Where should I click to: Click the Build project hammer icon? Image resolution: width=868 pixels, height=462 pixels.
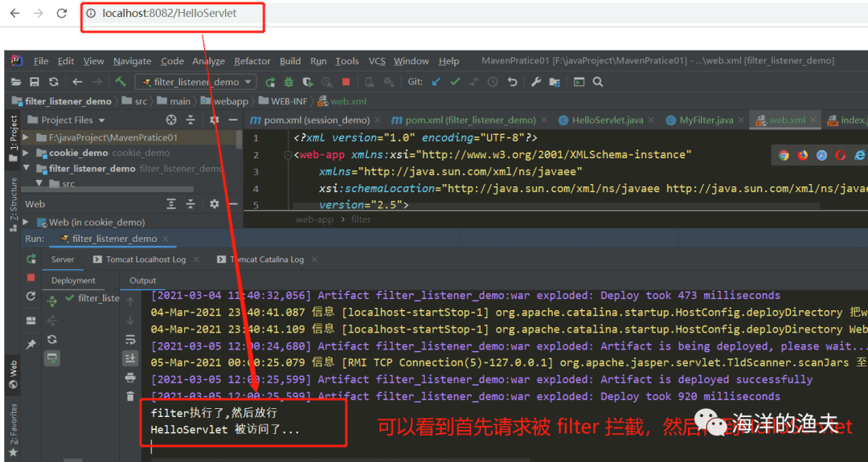click(x=121, y=82)
